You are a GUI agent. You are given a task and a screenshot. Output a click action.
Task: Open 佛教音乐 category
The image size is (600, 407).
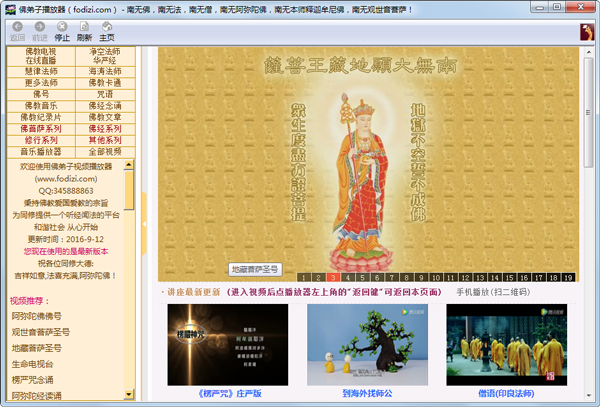[x=41, y=106]
